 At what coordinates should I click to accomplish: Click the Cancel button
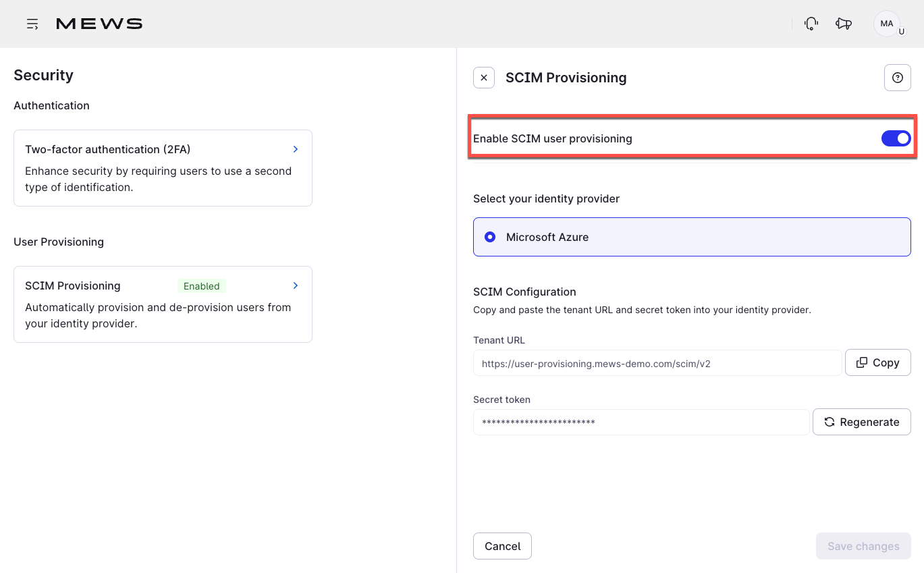(502, 546)
